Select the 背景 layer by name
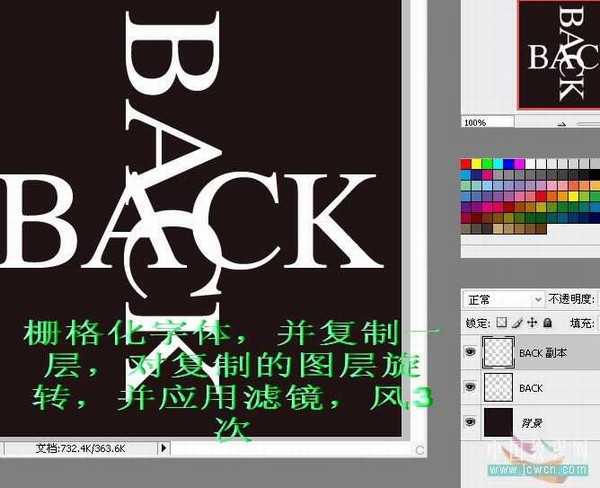600x488 pixels. (x=532, y=423)
